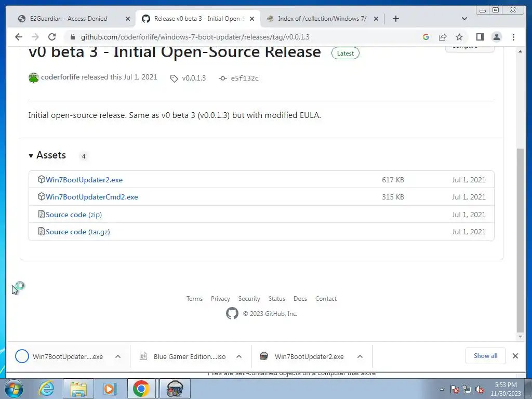The height and width of the screenshot is (399, 532).
Task: Switch to Release v0 beta 3 tab
Action: [x=198, y=19]
